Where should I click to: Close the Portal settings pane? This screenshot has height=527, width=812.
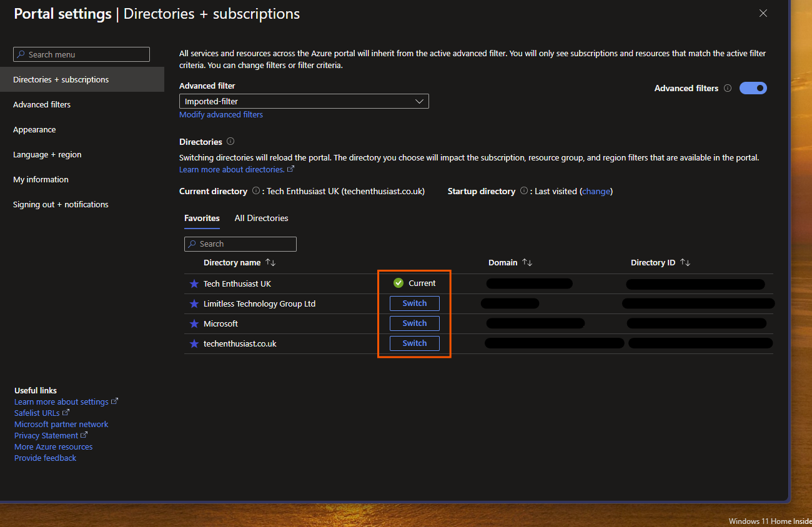[x=763, y=13]
